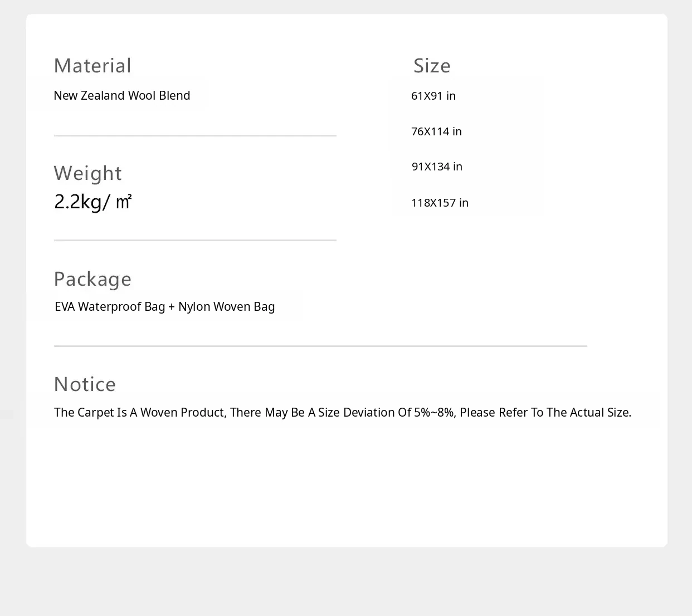Click "Please Refer To The Actual Size" text
Screen dimensions: 692x616
545,413
